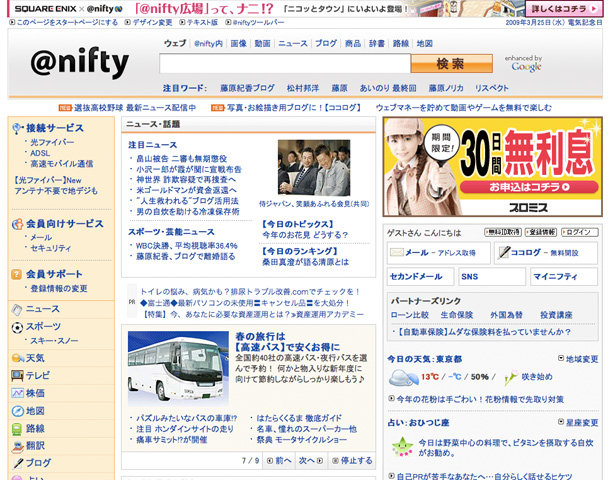The height and width of the screenshot is (480, 611).
Task: Click trending word 松村邦洋
Action: 303,88
